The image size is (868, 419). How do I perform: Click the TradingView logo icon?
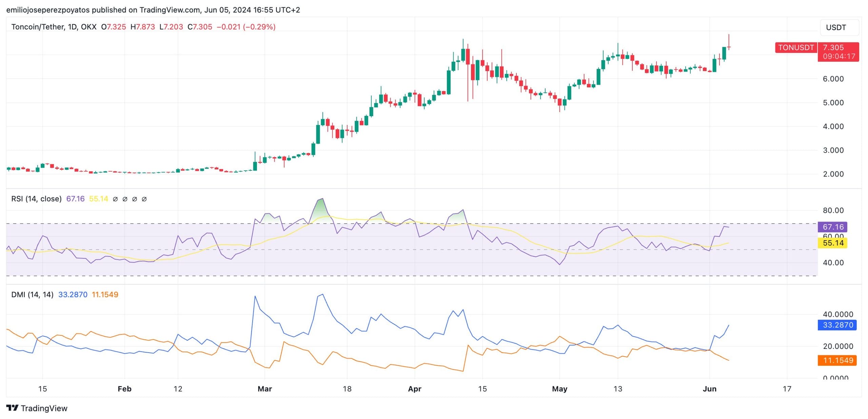12,408
